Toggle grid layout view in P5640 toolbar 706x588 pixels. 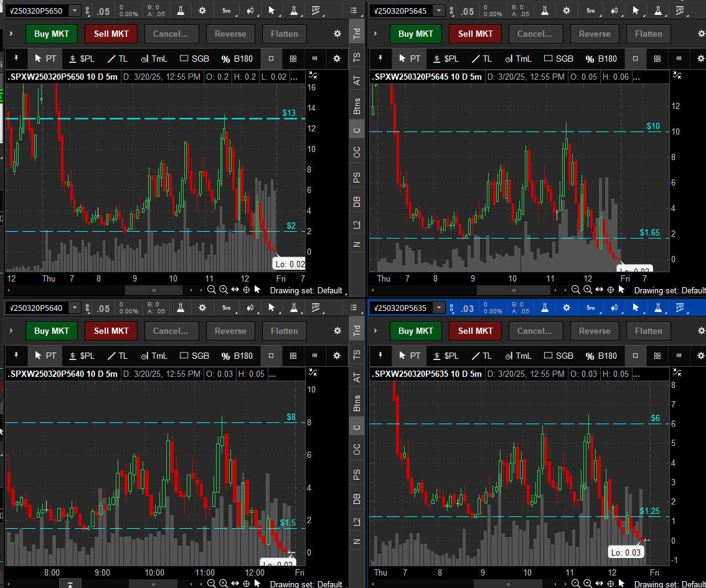click(293, 356)
